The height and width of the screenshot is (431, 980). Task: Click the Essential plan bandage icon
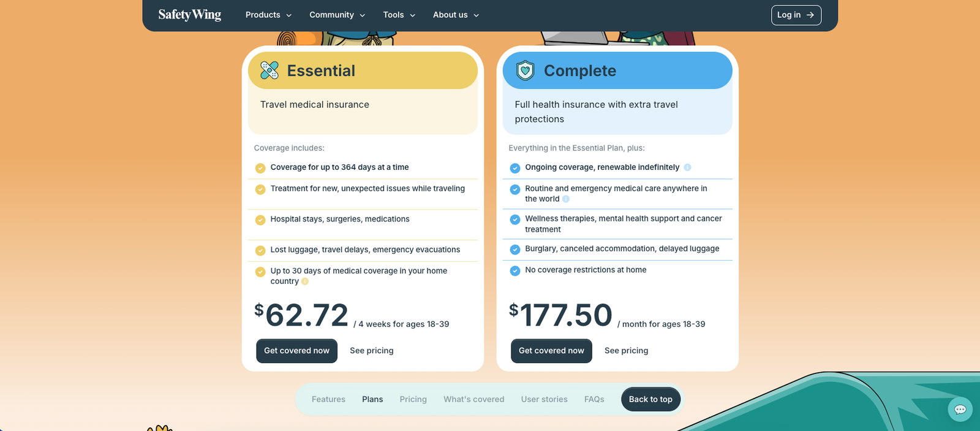pyautogui.click(x=269, y=71)
